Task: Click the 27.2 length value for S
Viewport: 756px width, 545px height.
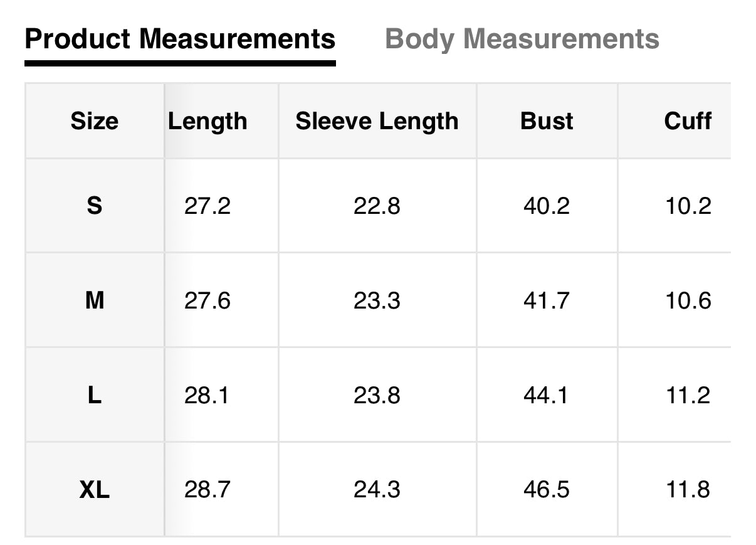Action: [207, 206]
